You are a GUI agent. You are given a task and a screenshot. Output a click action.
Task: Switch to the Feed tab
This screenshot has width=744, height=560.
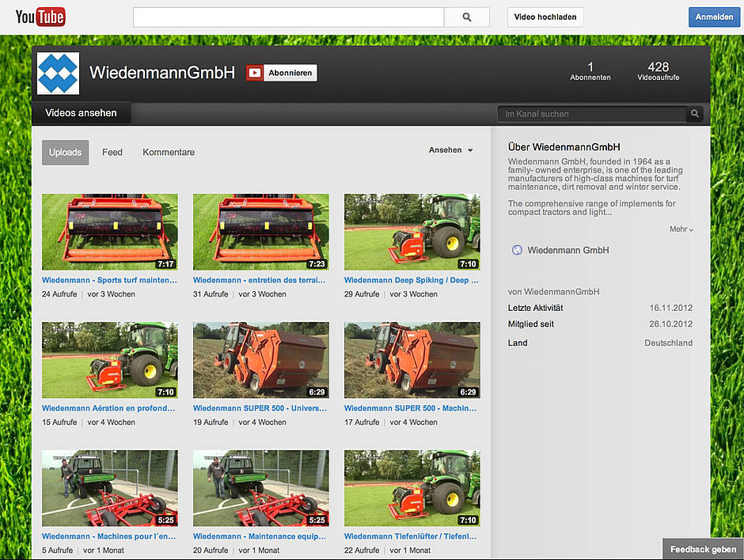coord(112,153)
